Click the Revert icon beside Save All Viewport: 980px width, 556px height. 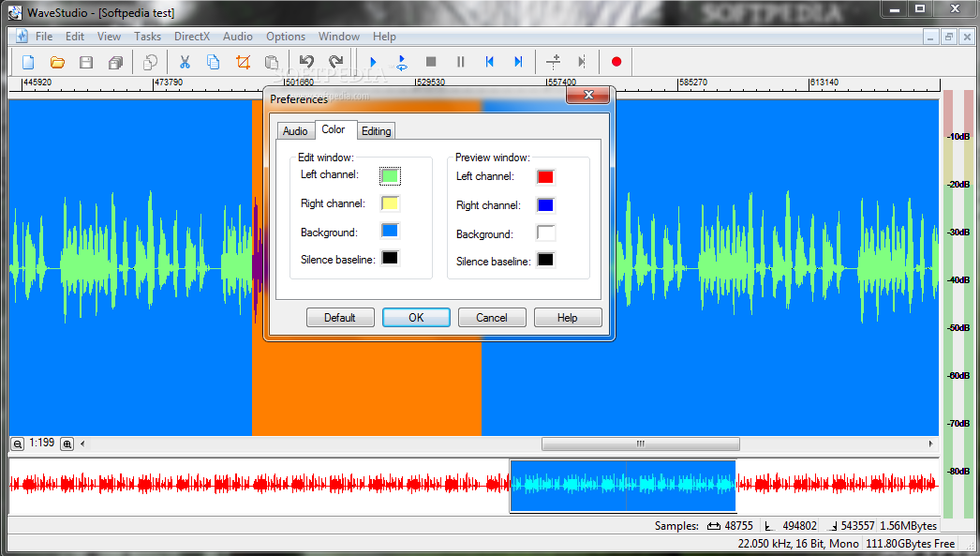pos(151,62)
